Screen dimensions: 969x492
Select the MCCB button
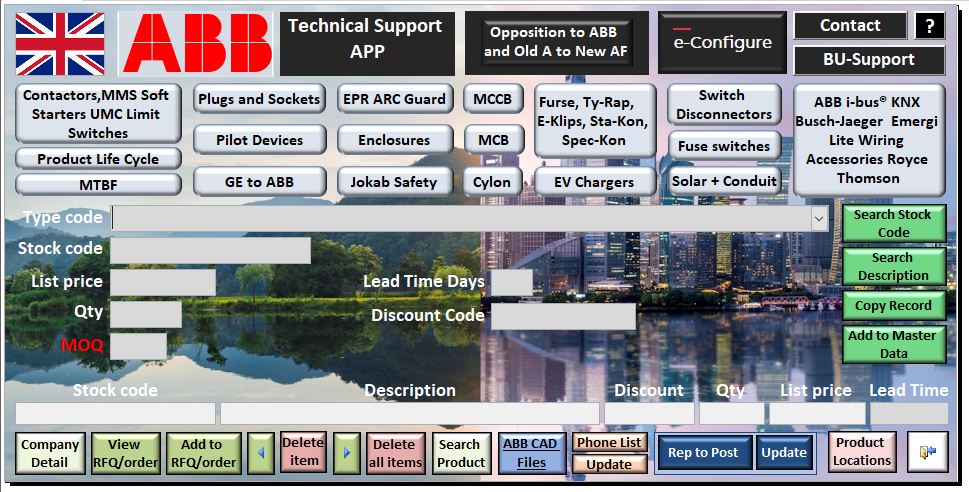coord(493,99)
